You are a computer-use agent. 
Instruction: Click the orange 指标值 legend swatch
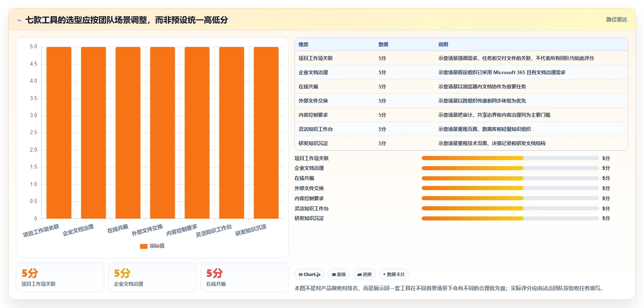point(144,246)
